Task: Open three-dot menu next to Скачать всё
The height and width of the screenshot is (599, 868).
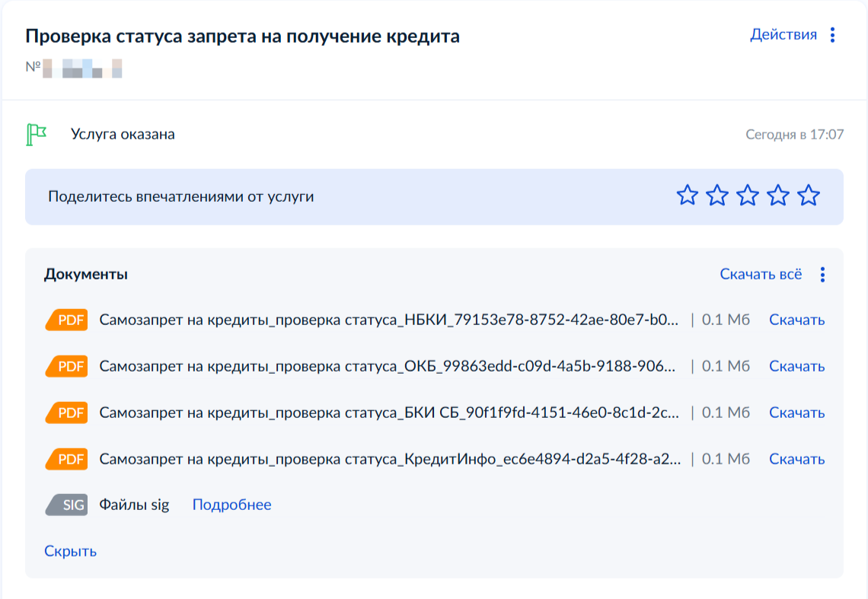Action: coord(822,275)
